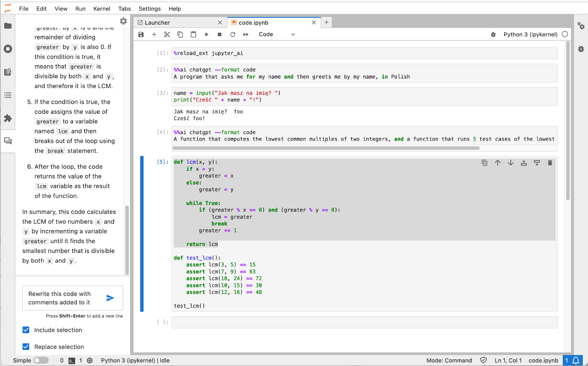
Task: Open the Kernel menu
Action: tap(102, 9)
